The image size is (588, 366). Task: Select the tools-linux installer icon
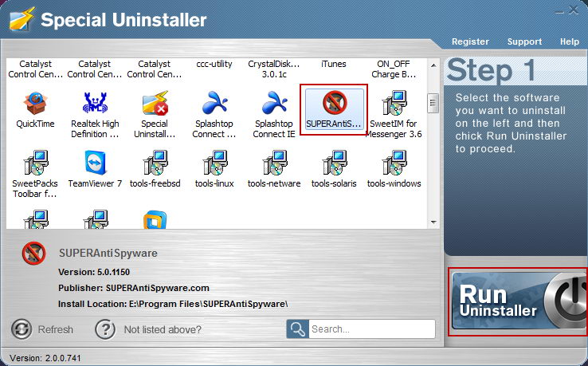[214, 163]
